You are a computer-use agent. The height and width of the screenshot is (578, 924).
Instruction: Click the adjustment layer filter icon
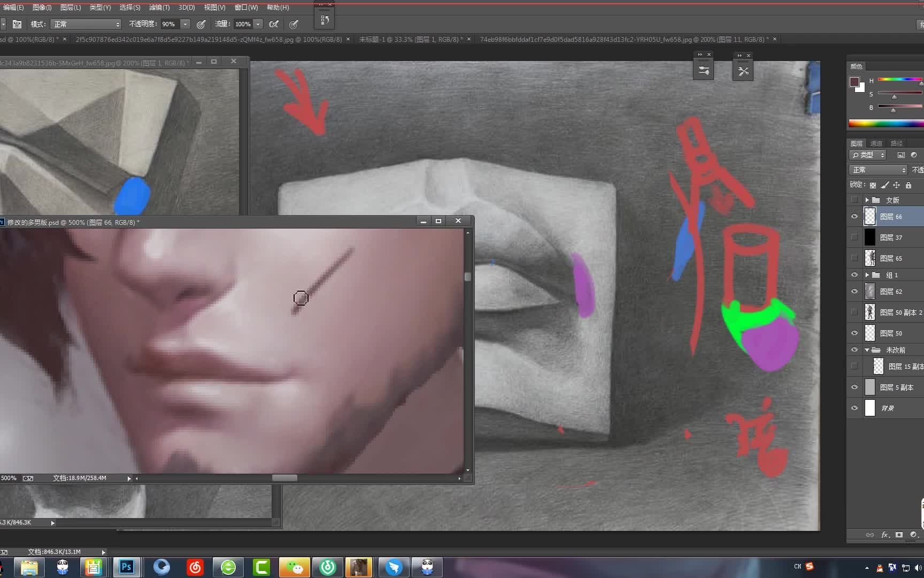point(914,155)
